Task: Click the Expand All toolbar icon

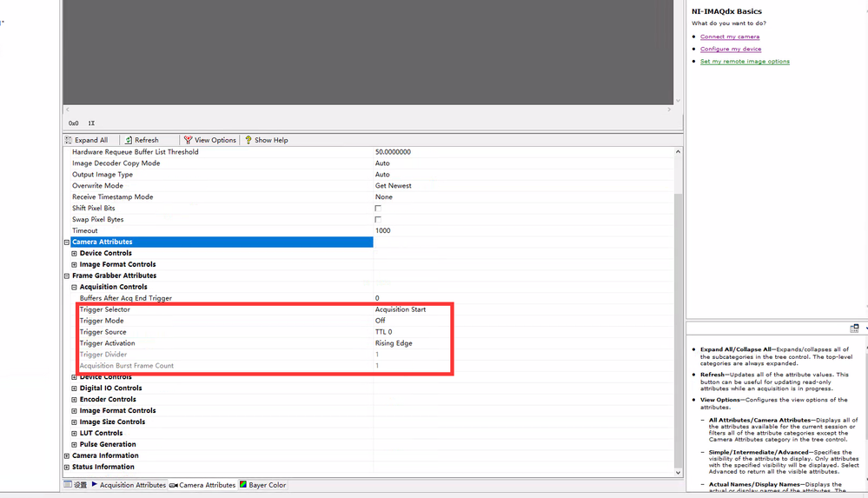Action: click(x=69, y=140)
